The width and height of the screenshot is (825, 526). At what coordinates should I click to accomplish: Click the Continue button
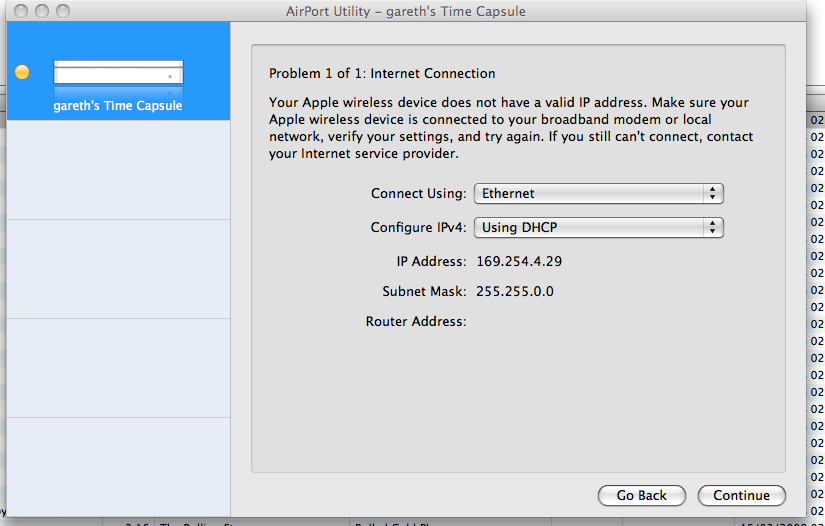741,495
